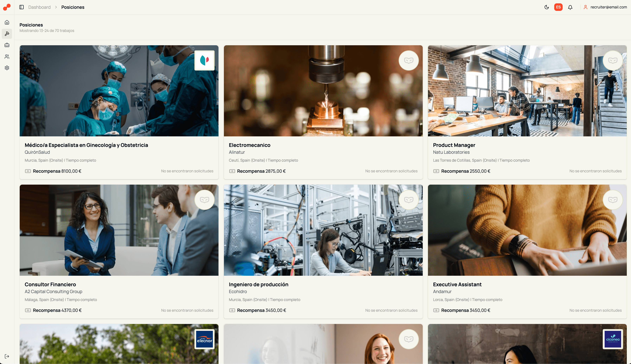Screen dimensions: 631x364
Task: Open the settings gear in sidebar
Action: click(x=7, y=68)
